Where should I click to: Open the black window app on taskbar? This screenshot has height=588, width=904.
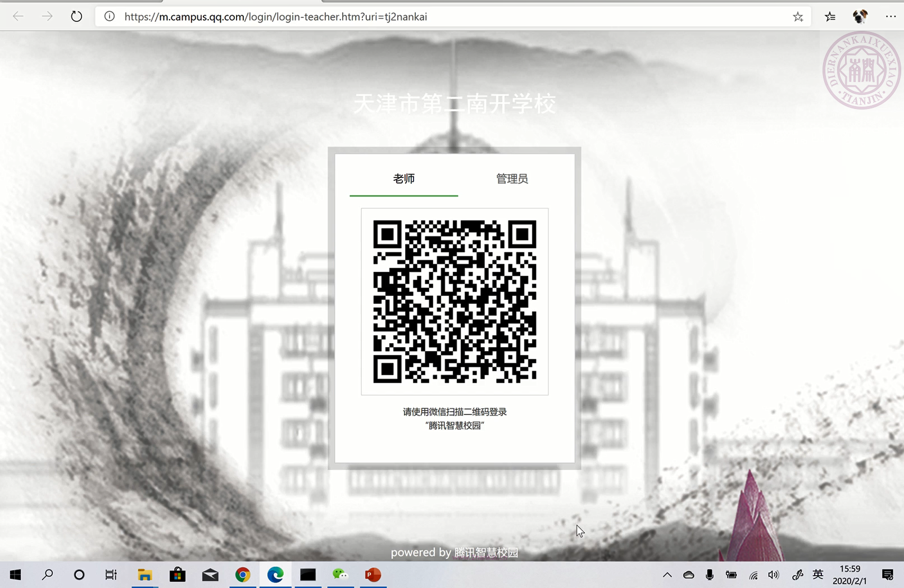(308, 575)
